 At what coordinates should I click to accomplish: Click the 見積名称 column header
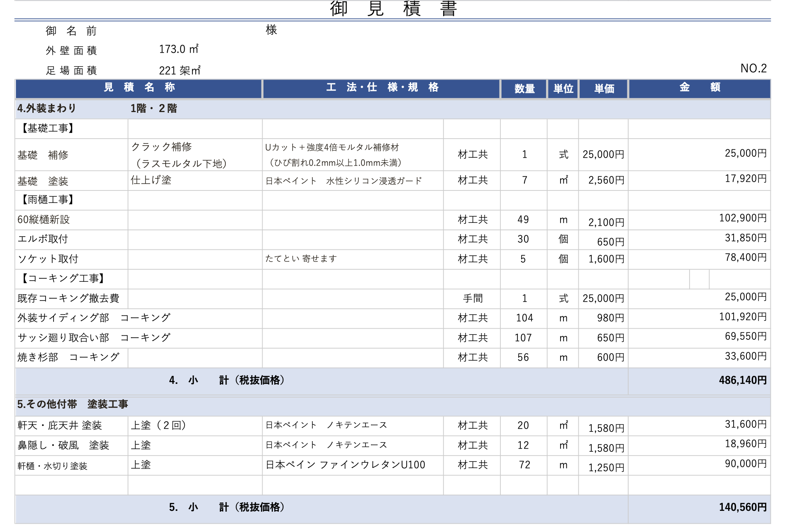point(139,88)
